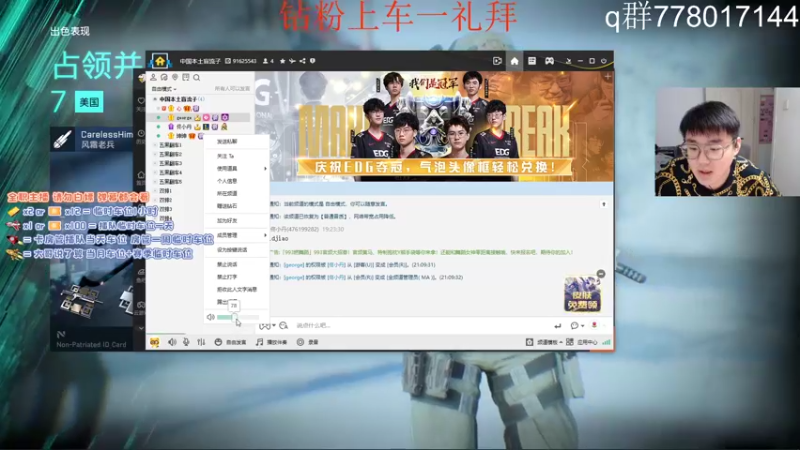This screenshot has width=800, height=450.
Task: Expand the 五黑翻车1 sub-channel
Action: tap(156, 145)
